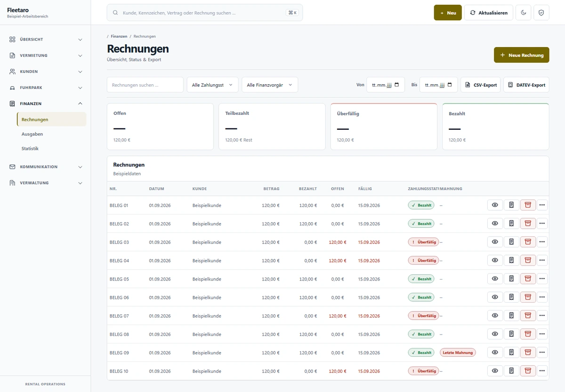
Task: View invoice BELEG 01 with the eye icon
Action: tap(495, 205)
